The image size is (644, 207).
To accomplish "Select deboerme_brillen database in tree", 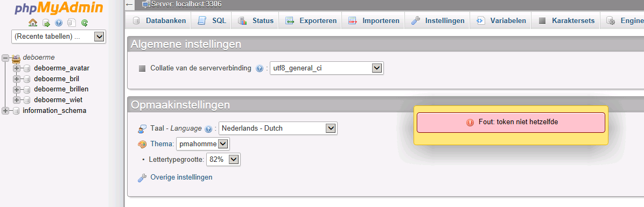I will coord(61,89).
